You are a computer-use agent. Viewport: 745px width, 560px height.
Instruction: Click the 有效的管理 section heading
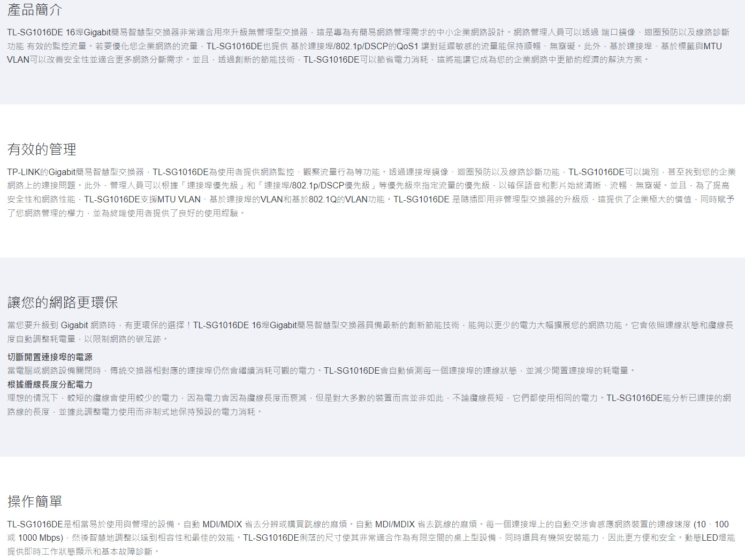(42, 149)
